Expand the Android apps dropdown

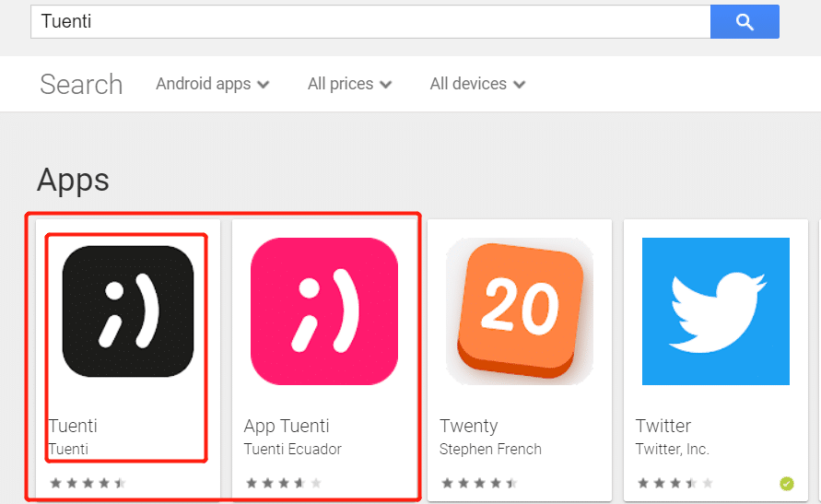tap(213, 84)
